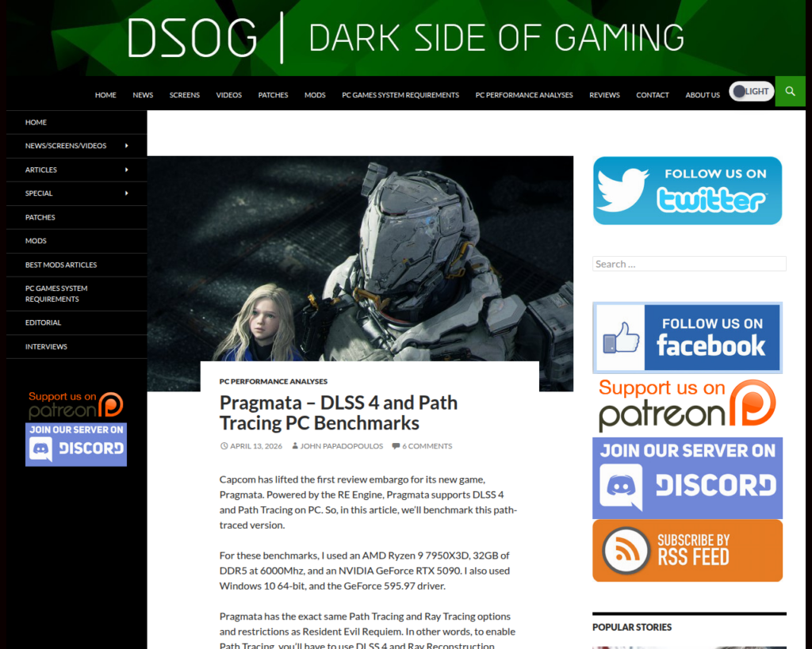Open the large Join Our Server Discord banner
Viewport: 812px width, 649px height.
coord(688,478)
